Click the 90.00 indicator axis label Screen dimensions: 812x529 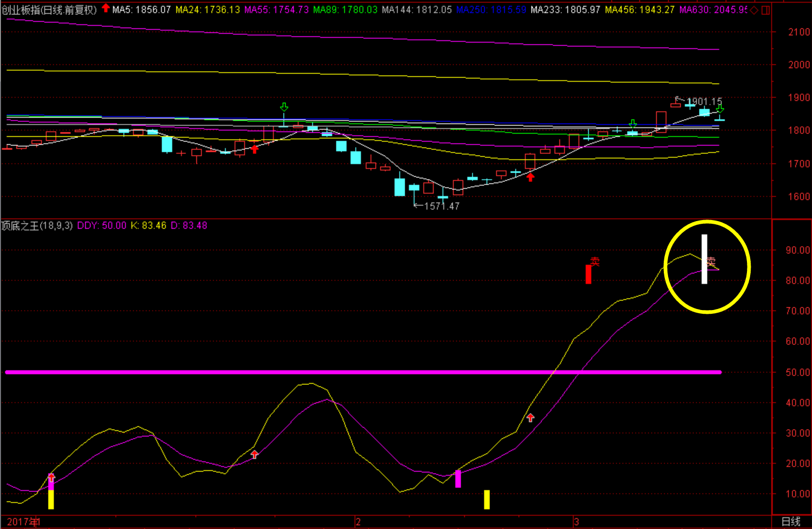pos(798,250)
